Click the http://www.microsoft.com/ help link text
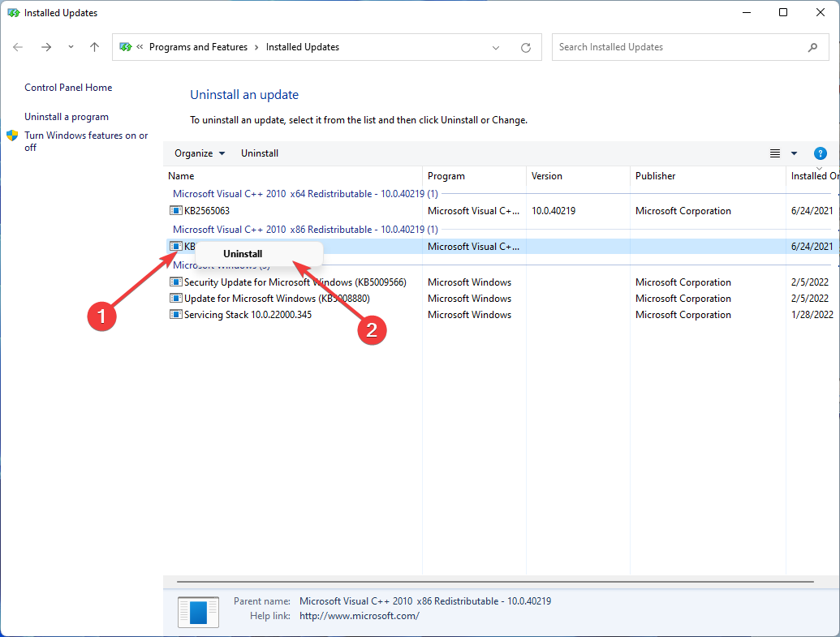This screenshot has width=840, height=637. tap(360, 616)
